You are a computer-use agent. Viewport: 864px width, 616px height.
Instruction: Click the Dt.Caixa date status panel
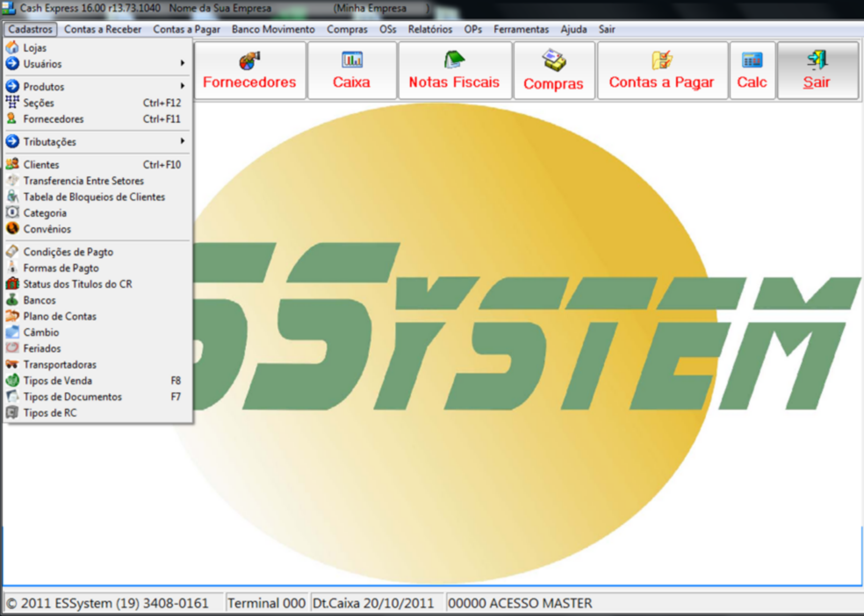(x=373, y=603)
